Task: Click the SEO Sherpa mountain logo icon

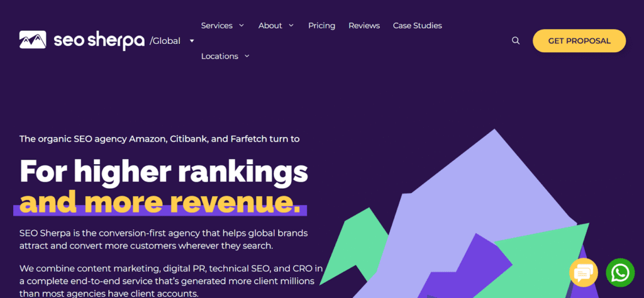Action: click(x=33, y=40)
